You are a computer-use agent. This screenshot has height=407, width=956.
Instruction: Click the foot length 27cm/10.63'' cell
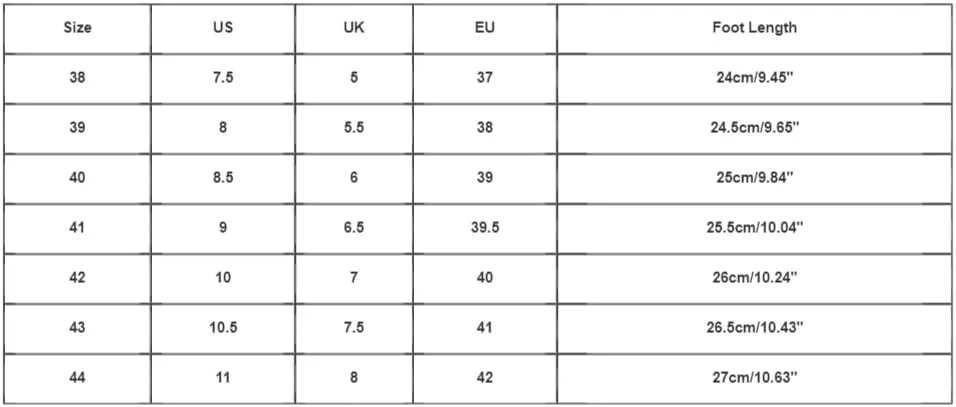point(754,378)
